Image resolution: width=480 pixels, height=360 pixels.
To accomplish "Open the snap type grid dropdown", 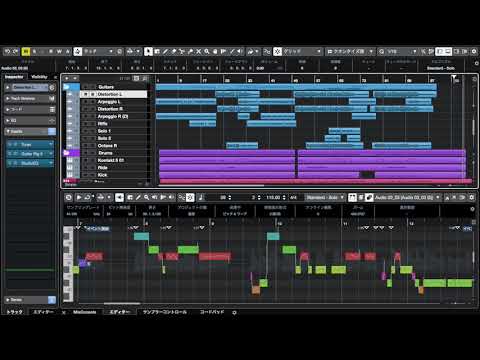I will 302,51.
